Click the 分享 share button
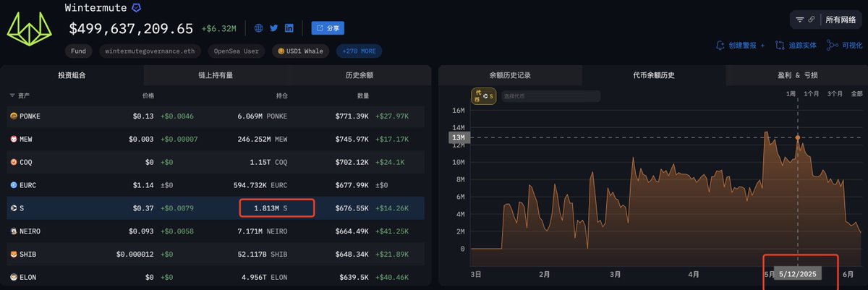Viewport: 868px width, 290px height. click(x=328, y=28)
